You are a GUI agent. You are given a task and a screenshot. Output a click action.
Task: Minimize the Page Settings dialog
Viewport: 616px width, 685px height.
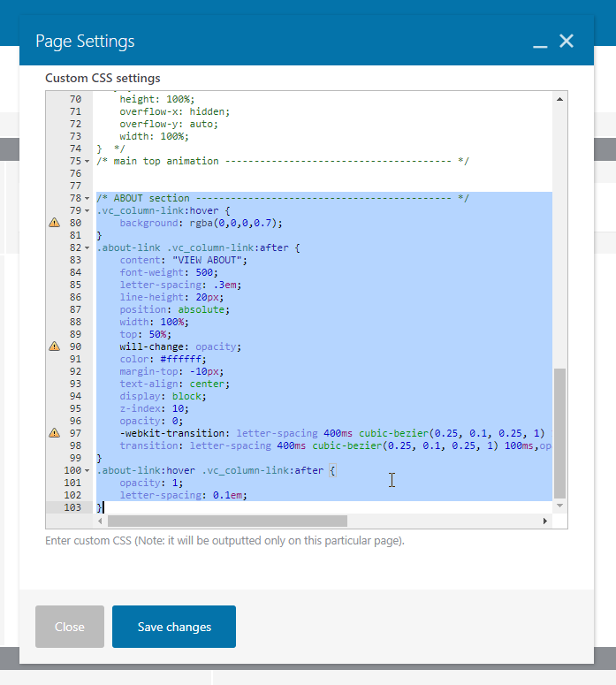point(540,46)
